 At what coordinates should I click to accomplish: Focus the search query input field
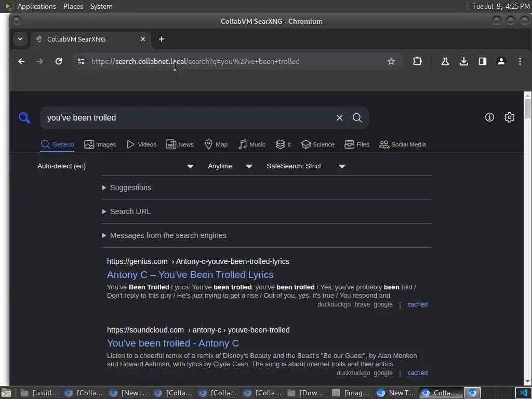(x=188, y=118)
